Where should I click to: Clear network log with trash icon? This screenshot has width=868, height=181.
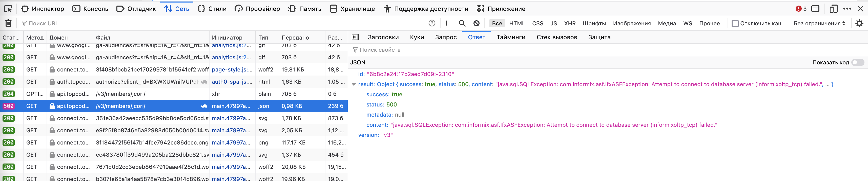click(8, 23)
